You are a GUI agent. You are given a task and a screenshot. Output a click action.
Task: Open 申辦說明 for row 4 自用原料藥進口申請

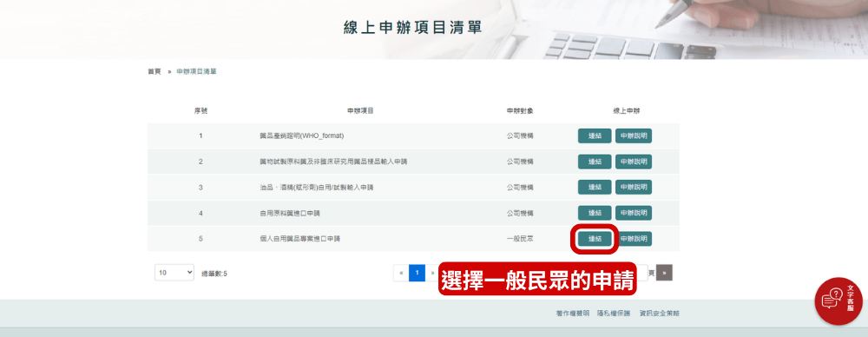[634, 213]
